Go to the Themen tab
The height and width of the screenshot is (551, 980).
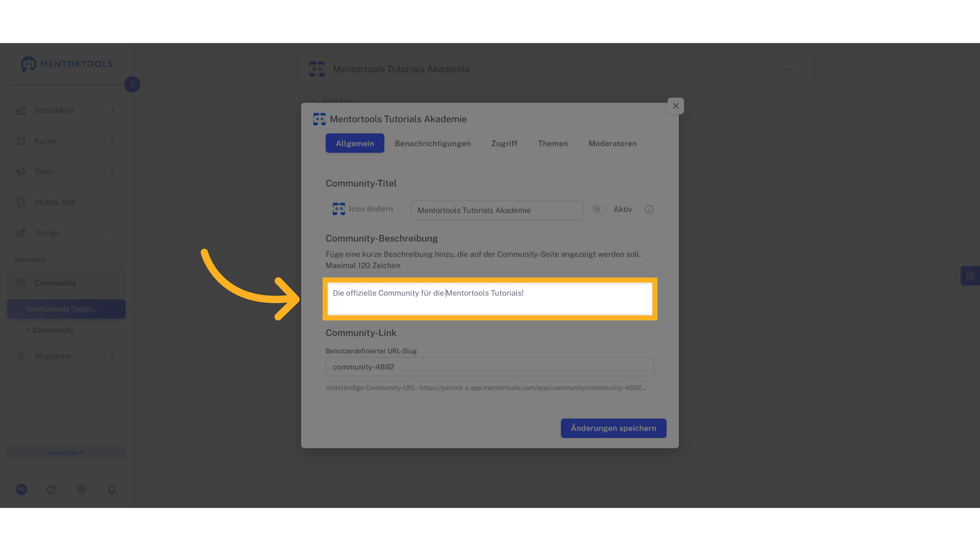(x=553, y=143)
